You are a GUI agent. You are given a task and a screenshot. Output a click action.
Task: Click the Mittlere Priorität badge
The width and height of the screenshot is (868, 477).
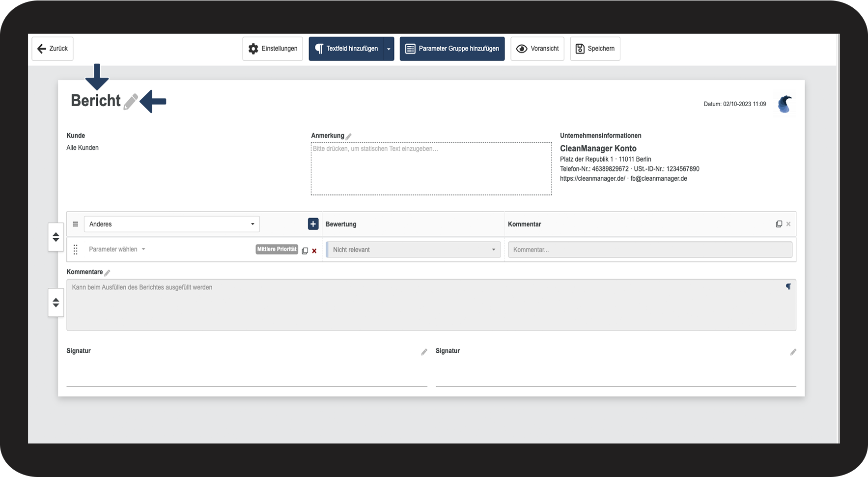(x=277, y=249)
